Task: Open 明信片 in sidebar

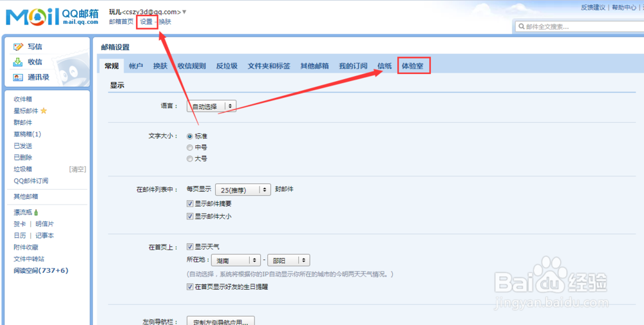Action: pyautogui.click(x=45, y=224)
